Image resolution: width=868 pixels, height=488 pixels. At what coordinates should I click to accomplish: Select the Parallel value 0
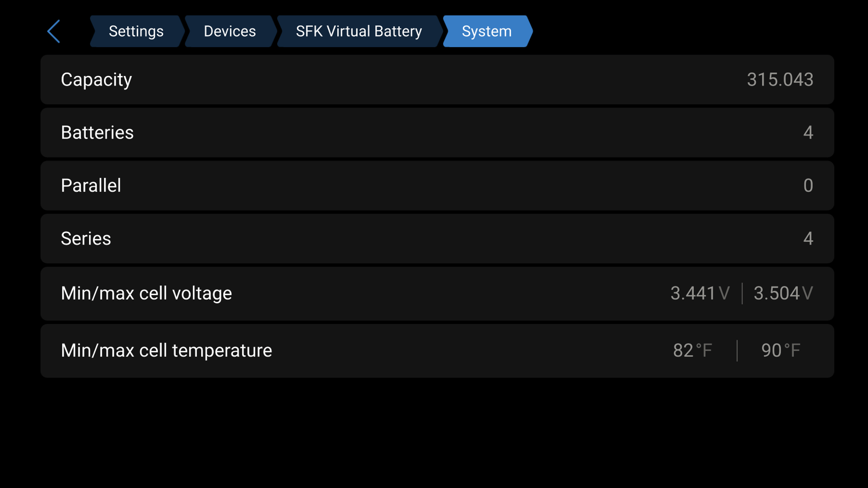(x=808, y=185)
